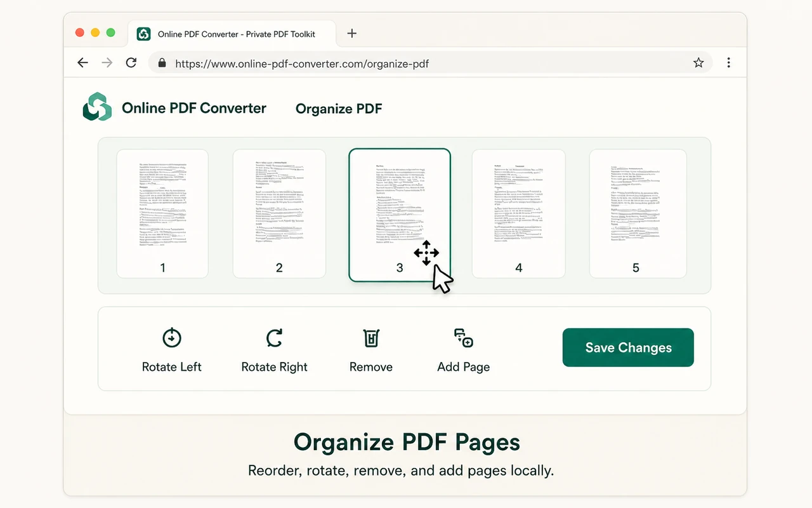Viewport: 812px width, 508px height.
Task: Open the browser three-dot menu
Action: coord(728,62)
